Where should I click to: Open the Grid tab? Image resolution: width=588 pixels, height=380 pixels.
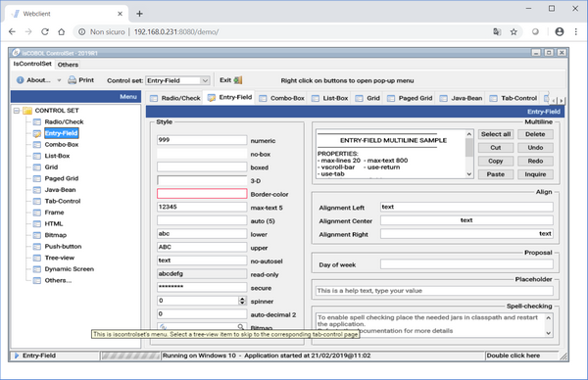point(367,98)
